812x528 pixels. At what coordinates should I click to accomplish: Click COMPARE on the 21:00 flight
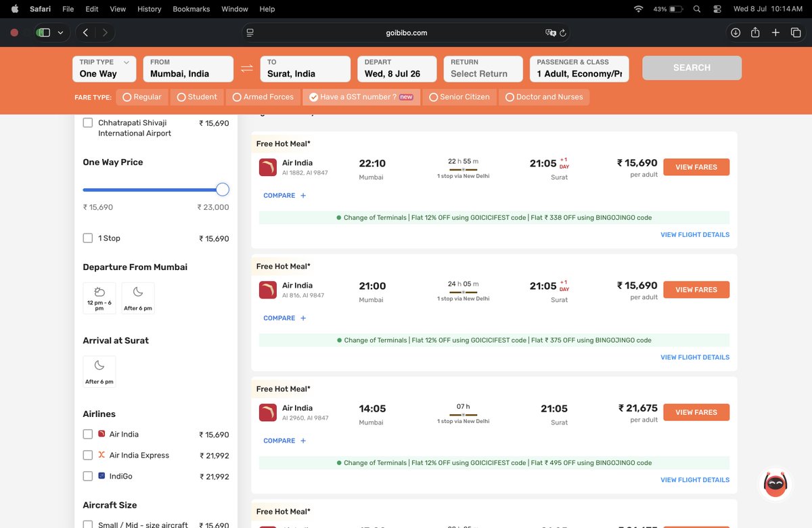[x=279, y=318]
